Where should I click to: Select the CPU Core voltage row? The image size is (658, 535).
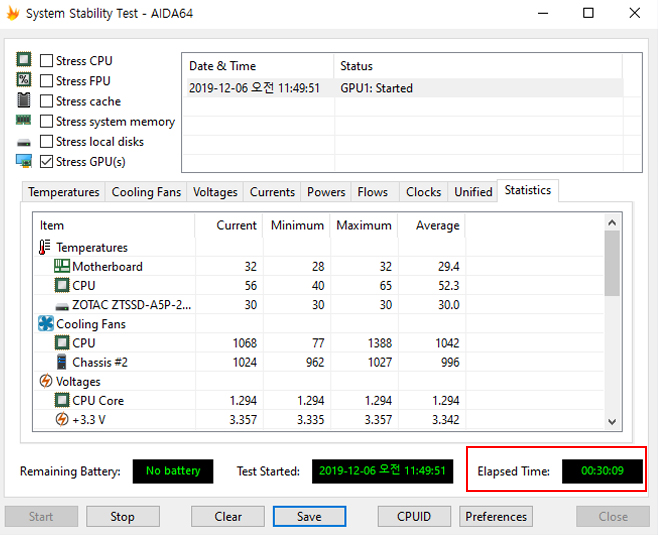[x=319, y=400]
